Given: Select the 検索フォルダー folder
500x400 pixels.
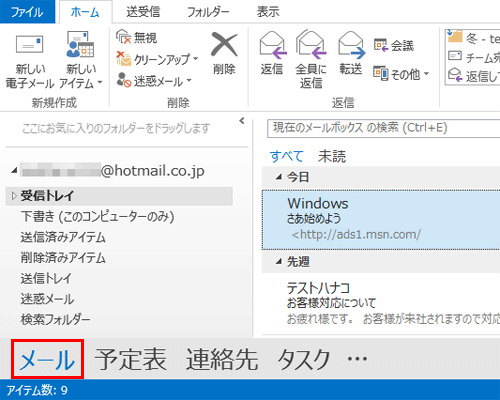Looking at the screenshot, I should click(x=55, y=319).
